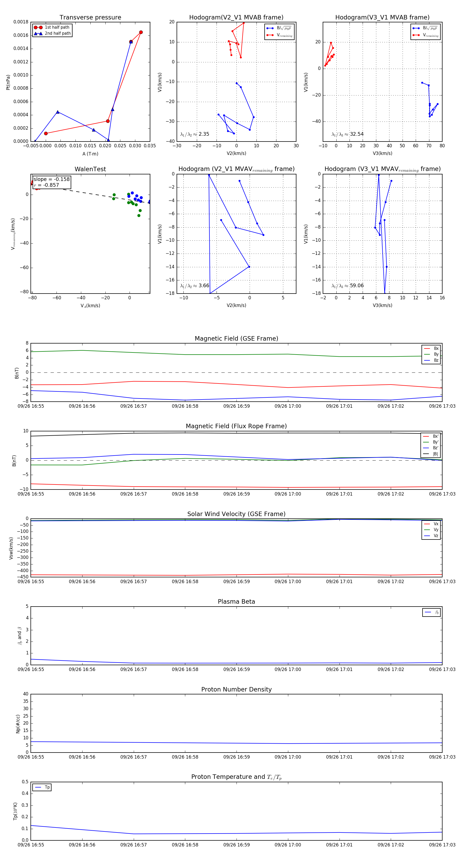
Task: Select the βp legend in Plasma Beta plot
Action: (x=431, y=612)
